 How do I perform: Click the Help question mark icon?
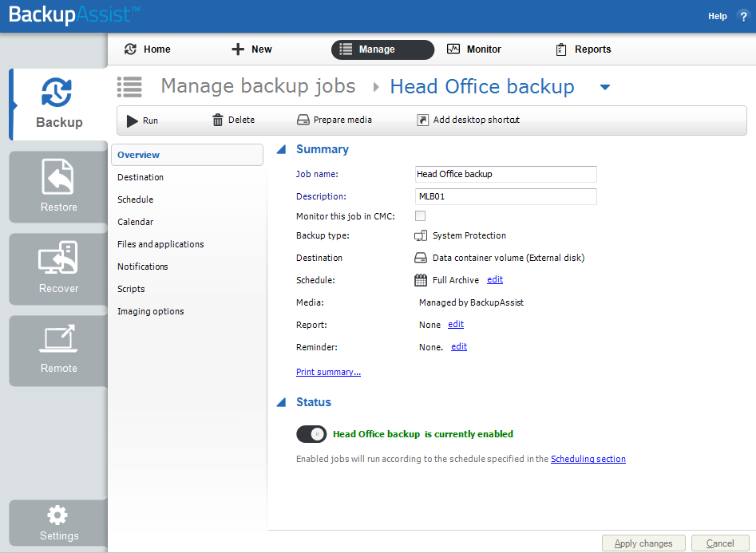[x=743, y=17]
